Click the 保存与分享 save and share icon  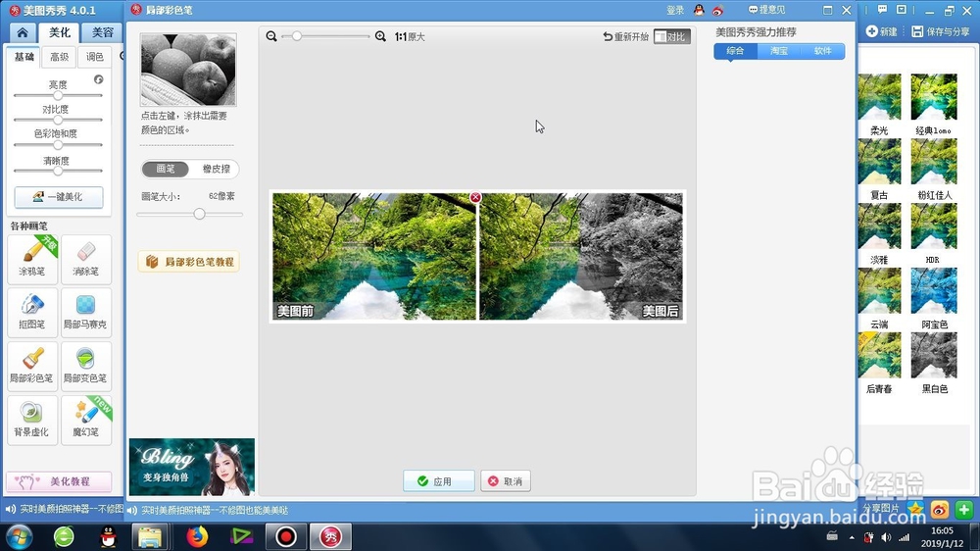(x=917, y=30)
